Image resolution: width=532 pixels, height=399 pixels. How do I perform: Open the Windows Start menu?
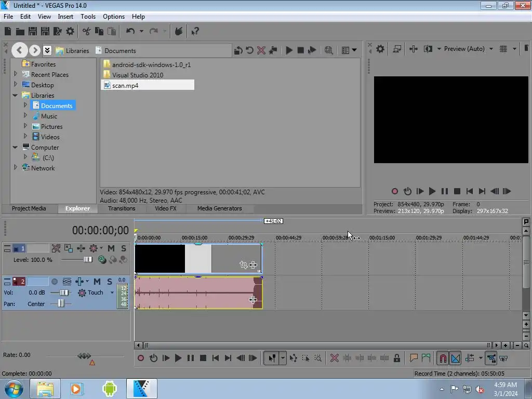14,389
